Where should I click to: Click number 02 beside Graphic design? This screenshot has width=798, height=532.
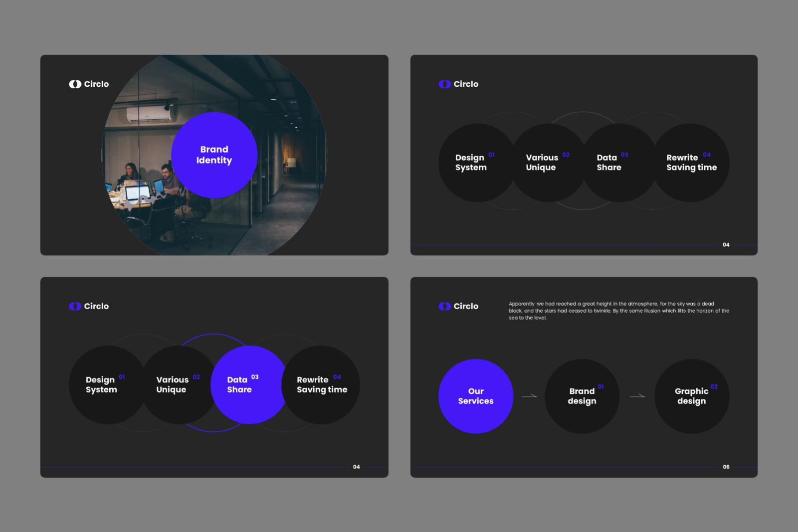(714, 386)
